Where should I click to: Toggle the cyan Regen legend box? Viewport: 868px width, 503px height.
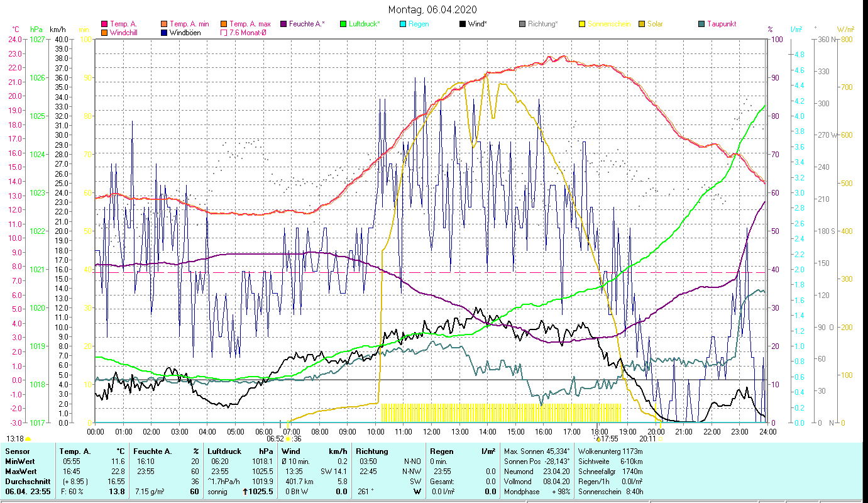403,24
